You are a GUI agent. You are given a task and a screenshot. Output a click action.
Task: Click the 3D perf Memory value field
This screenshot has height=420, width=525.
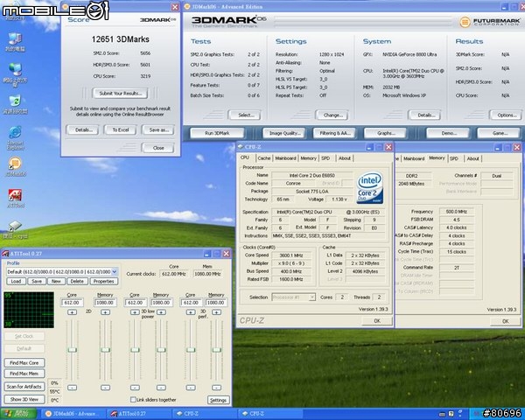[216, 303]
